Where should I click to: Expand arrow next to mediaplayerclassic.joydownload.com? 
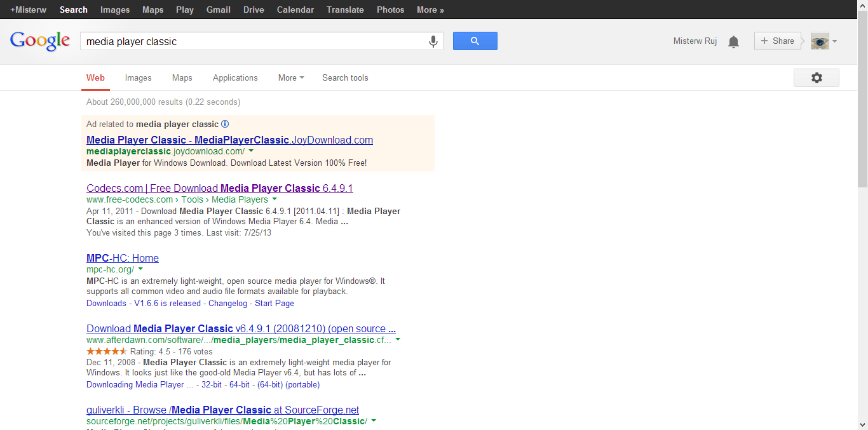click(x=251, y=151)
